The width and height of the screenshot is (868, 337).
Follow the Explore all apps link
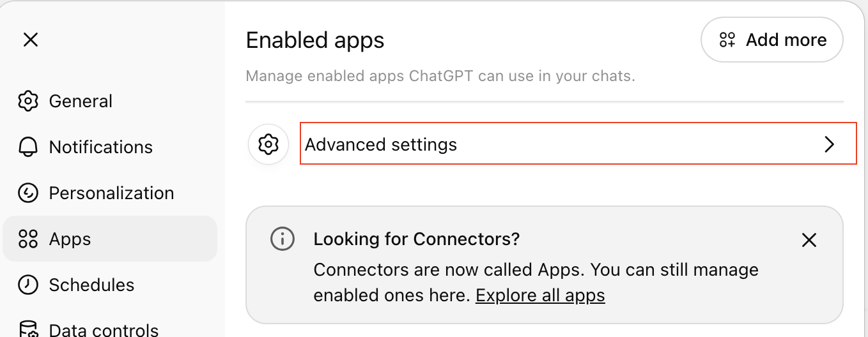(x=540, y=296)
